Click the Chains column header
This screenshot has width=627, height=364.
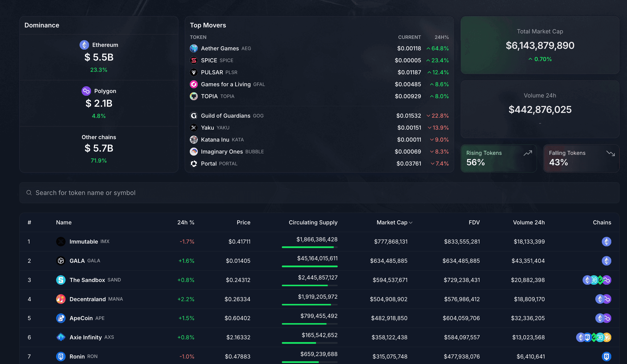click(602, 222)
